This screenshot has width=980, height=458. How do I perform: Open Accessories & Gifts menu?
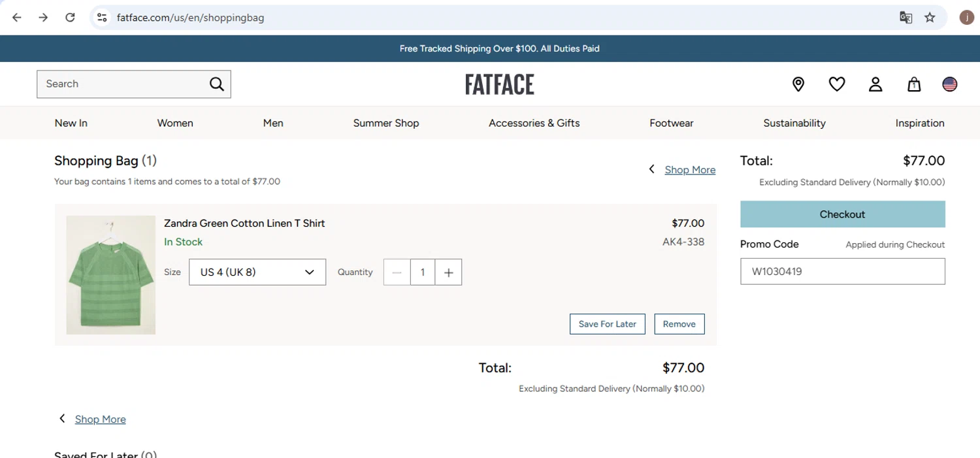point(534,123)
